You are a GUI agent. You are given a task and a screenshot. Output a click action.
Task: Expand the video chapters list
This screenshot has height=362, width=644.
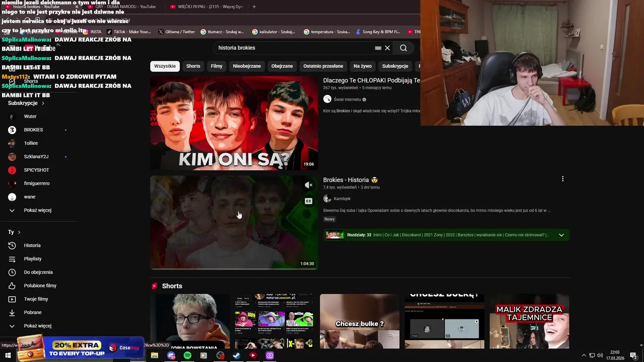pos(561,235)
